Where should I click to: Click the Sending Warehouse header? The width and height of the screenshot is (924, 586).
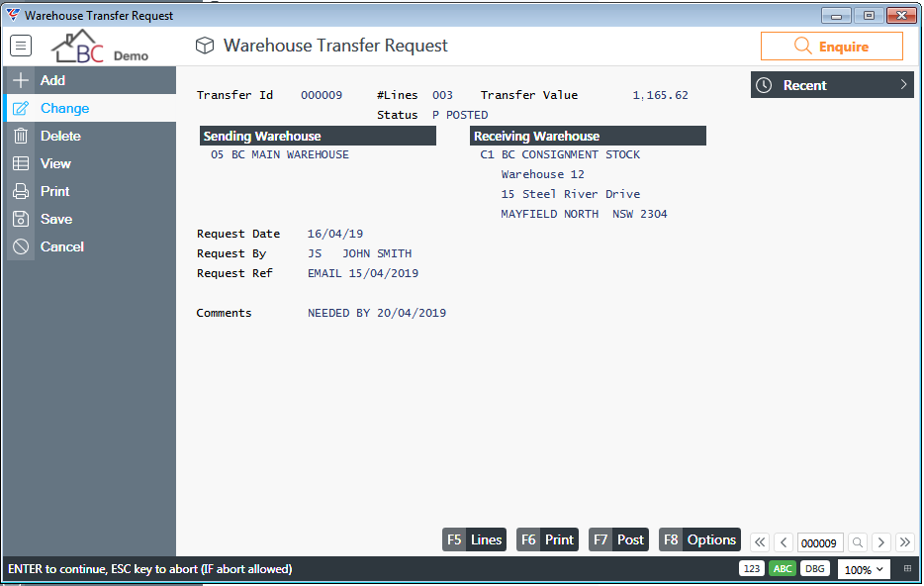pos(319,136)
